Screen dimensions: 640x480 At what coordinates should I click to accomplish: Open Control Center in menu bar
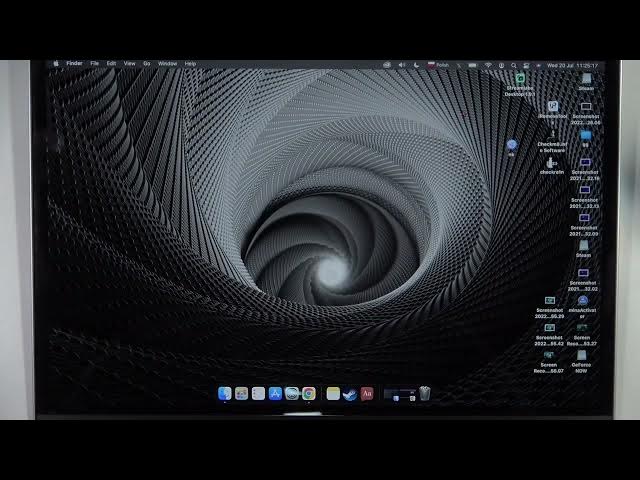tap(527, 65)
